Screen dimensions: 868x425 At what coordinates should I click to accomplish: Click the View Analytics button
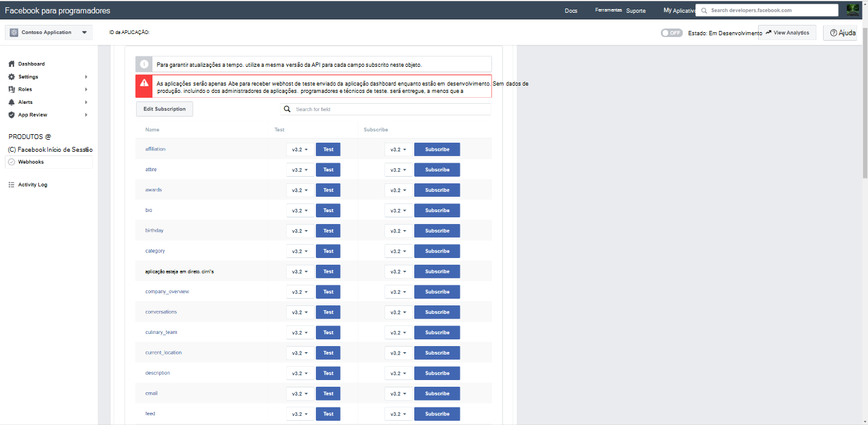click(787, 33)
